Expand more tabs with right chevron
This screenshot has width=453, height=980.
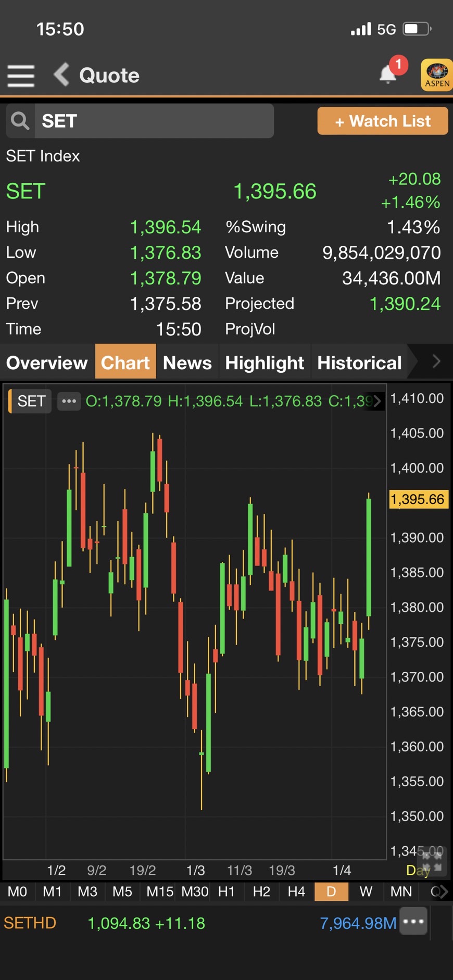click(436, 361)
